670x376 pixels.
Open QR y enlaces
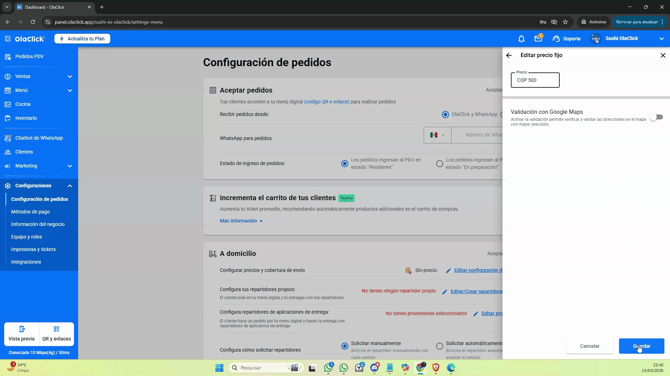point(56,334)
